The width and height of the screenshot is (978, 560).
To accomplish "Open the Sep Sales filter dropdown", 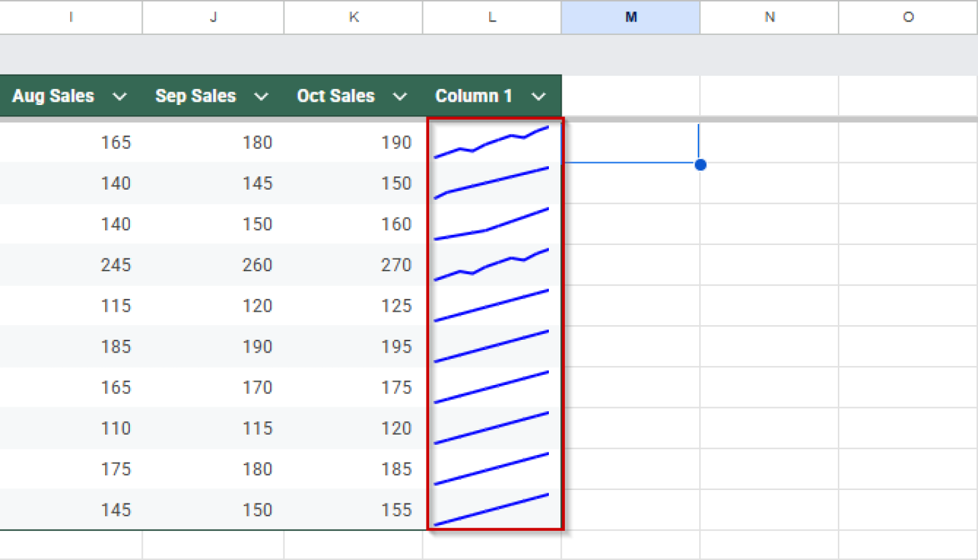I will point(261,96).
